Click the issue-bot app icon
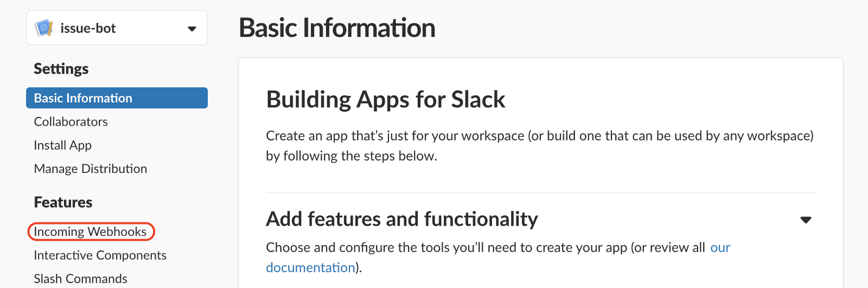868x288 pixels. pos(43,28)
